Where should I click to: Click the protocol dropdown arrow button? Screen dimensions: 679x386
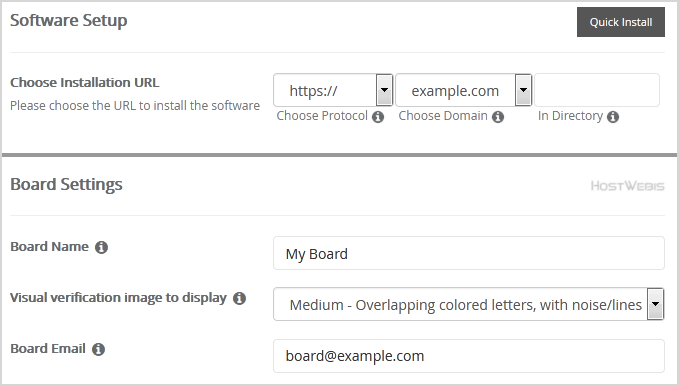pyautogui.click(x=385, y=90)
